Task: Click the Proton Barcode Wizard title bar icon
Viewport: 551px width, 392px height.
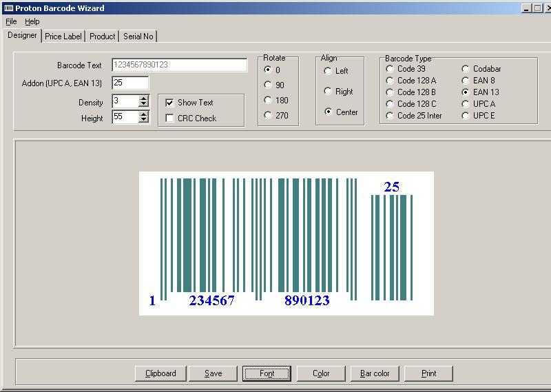Action: (x=8, y=8)
